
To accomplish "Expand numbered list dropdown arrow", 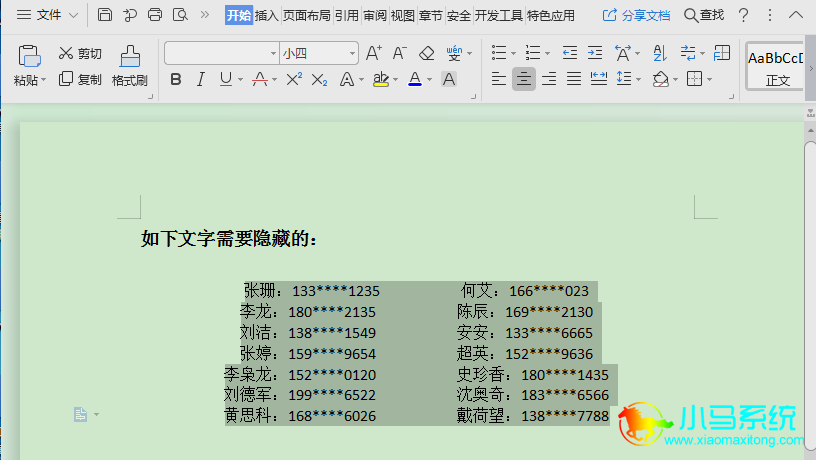I will (x=547, y=53).
